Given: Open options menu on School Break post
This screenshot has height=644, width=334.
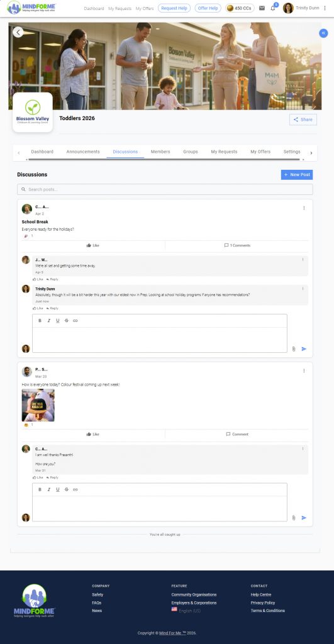Looking at the screenshot, I should 304,208.
